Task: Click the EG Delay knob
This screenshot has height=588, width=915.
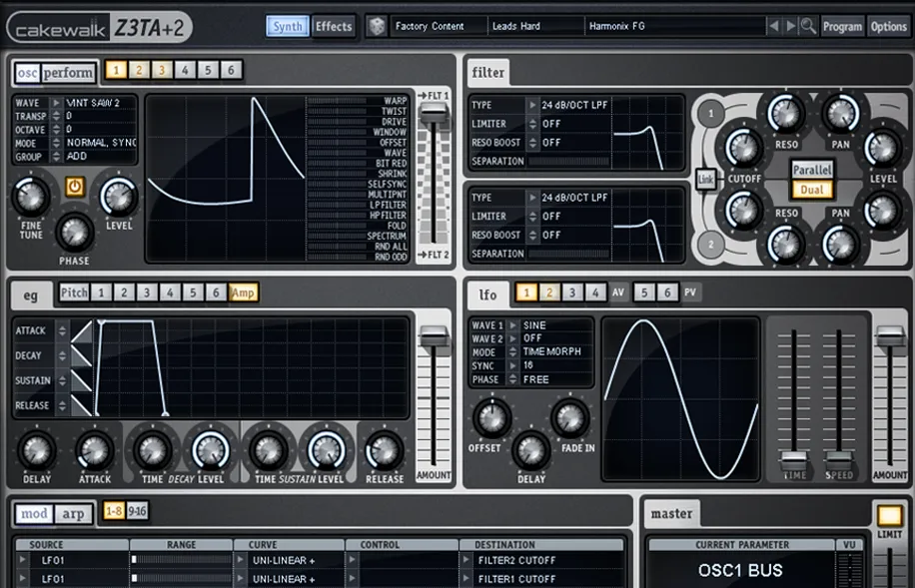Action: click(x=37, y=450)
